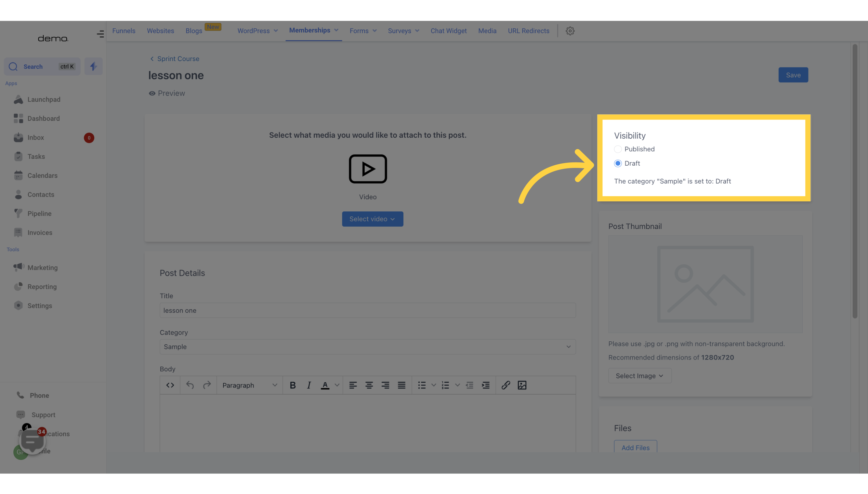Click the Memberships menu tab
The height and width of the screenshot is (494, 868).
(x=309, y=31)
